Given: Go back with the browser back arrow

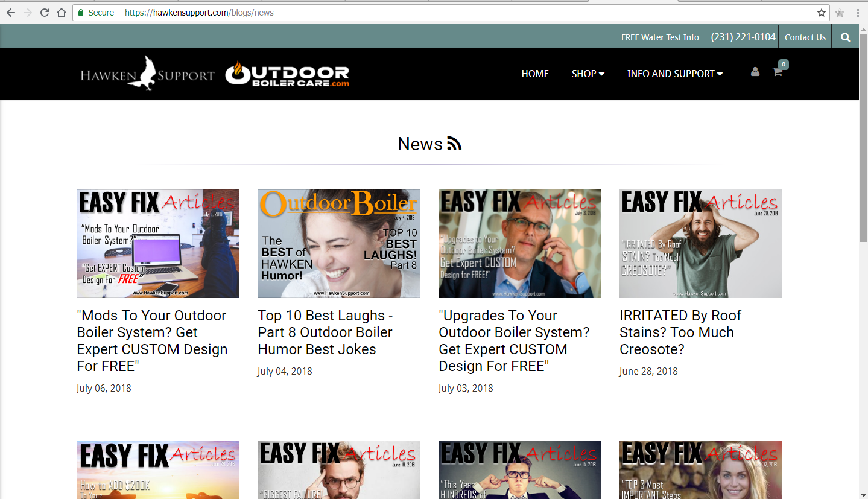Looking at the screenshot, I should [10, 13].
